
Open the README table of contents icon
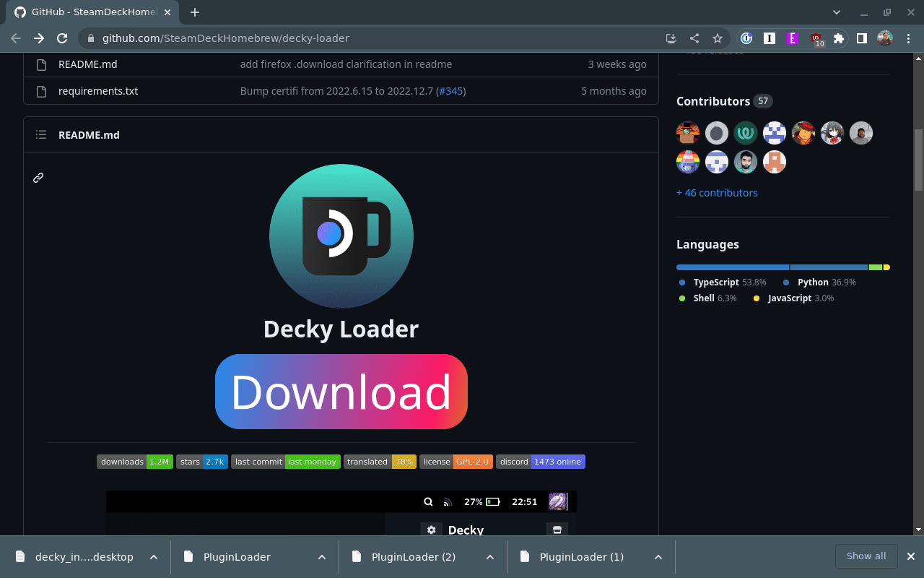tap(41, 135)
